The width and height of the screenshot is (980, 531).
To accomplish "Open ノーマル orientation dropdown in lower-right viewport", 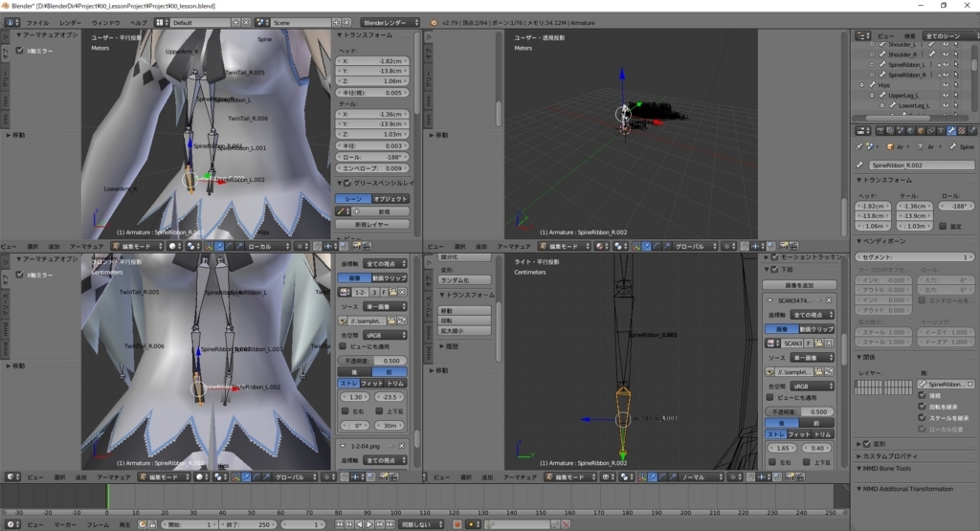I will coord(702,476).
